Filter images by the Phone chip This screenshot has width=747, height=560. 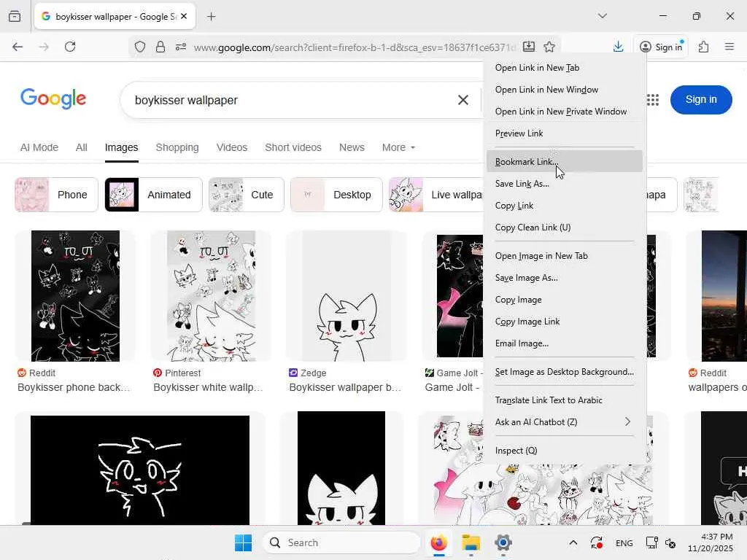56,195
